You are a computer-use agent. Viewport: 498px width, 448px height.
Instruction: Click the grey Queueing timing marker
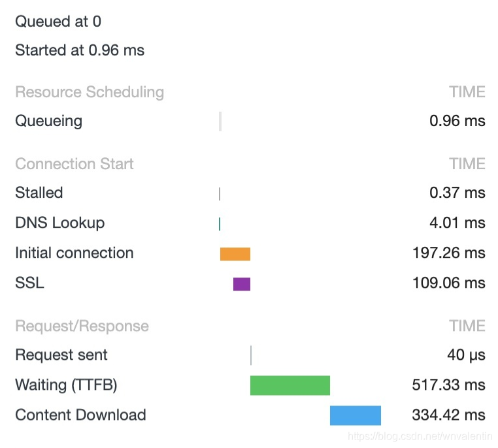pyautogui.click(x=220, y=121)
